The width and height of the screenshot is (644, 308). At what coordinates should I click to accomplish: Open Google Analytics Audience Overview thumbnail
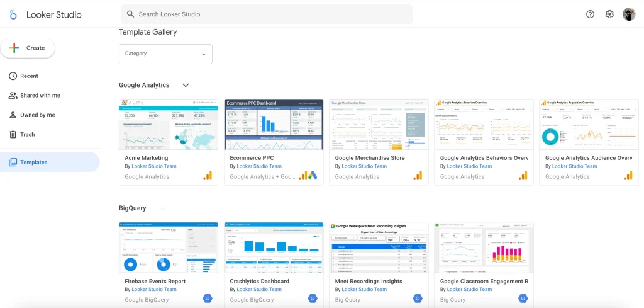589,124
